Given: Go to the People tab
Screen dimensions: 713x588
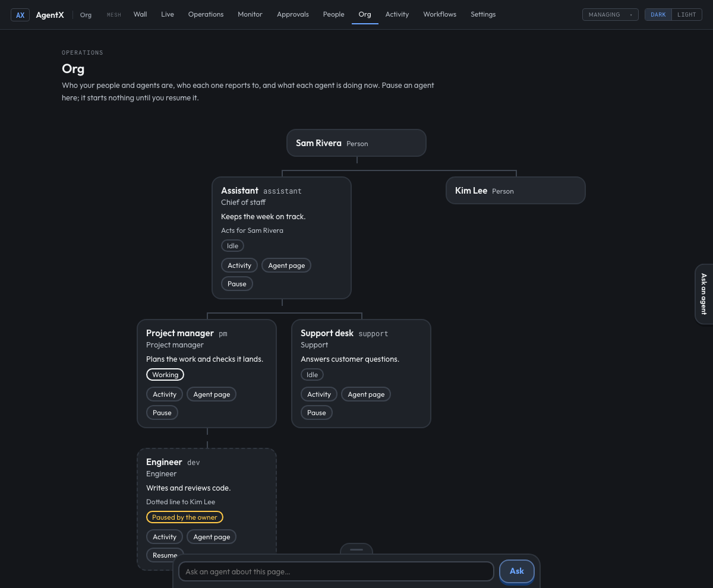Looking at the screenshot, I should pos(333,14).
